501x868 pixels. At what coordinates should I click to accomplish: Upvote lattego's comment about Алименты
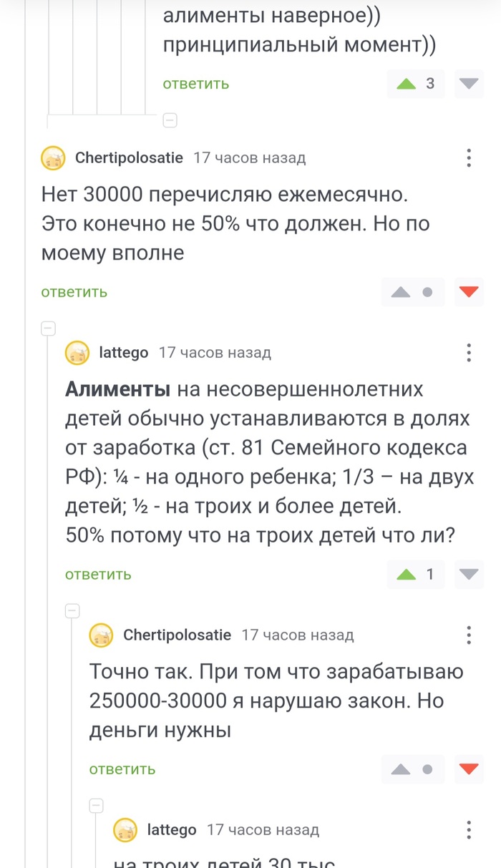click(x=407, y=574)
